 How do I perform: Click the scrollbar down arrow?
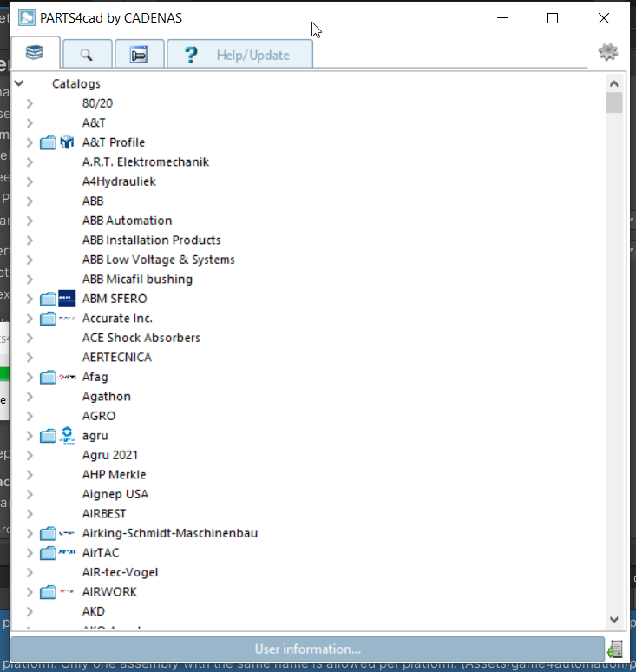614,620
